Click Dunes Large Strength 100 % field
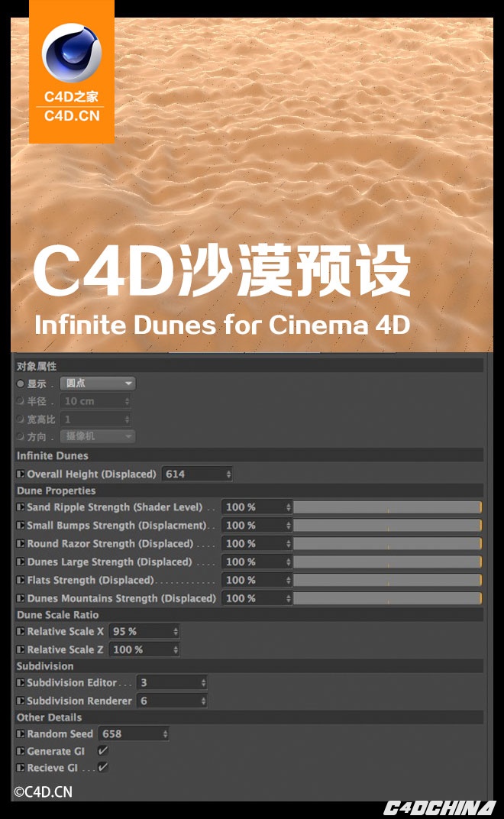Screen dimensions: 504x819 click(257, 562)
